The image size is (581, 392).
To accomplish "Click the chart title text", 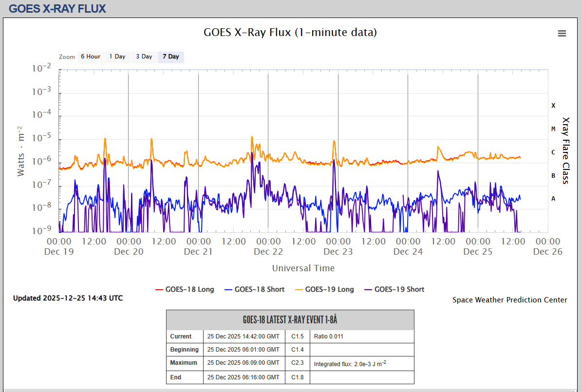I will tap(290, 33).
